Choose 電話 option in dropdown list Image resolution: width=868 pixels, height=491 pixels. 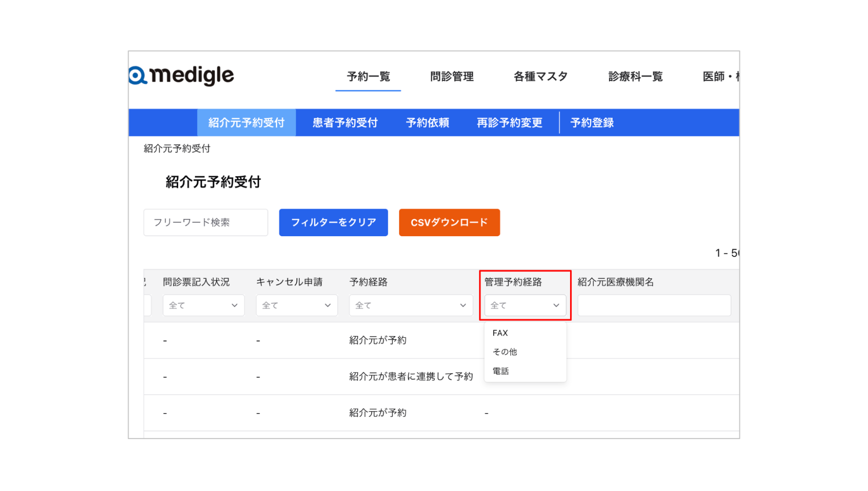[x=501, y=371]
